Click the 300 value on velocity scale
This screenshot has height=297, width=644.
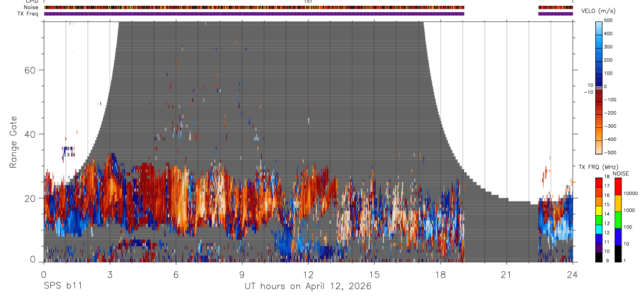click(x=608, y=47)
